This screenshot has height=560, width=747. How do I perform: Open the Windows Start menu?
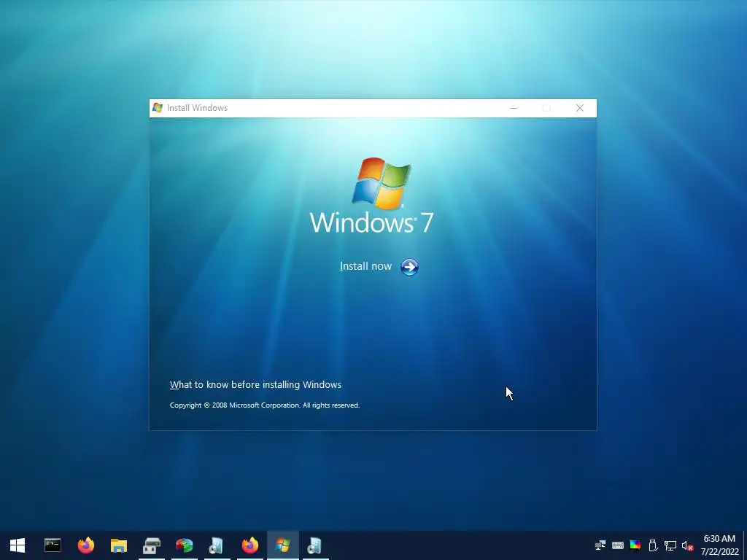coord(18,545)
